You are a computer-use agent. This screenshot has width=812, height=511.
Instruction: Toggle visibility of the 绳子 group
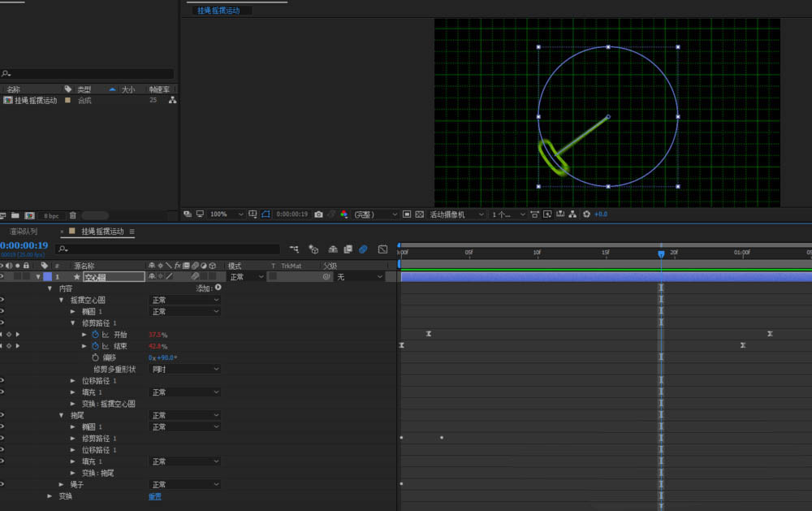pos(2,484)
